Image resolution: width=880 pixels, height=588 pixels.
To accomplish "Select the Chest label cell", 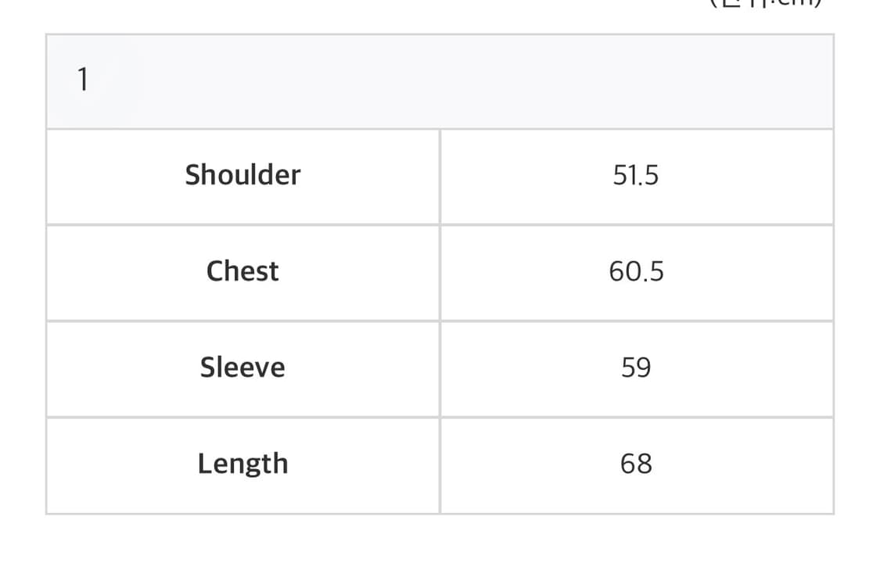I will click(242, 271).
